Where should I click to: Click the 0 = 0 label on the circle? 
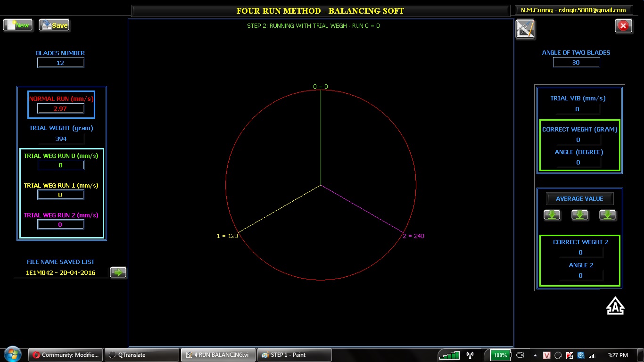tap(321, 87)
